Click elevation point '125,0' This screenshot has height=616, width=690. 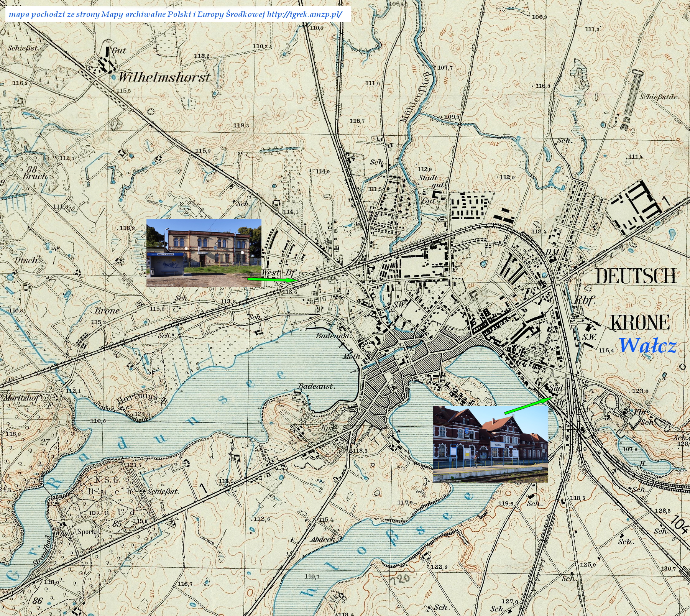588,565
